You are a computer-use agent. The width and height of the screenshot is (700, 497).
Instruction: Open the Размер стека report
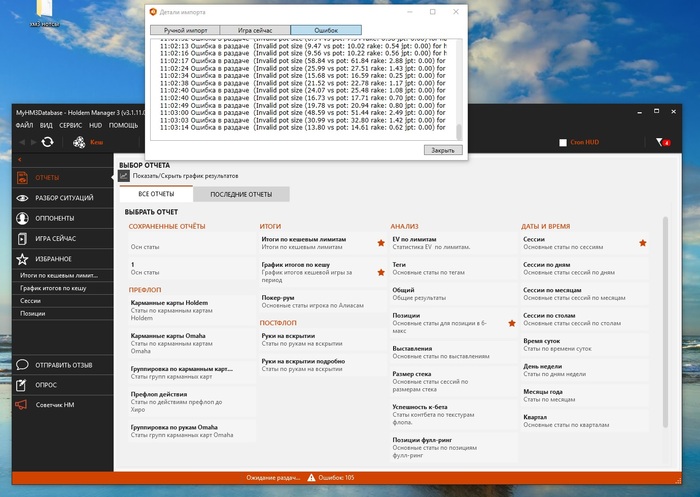pos(454,381)
